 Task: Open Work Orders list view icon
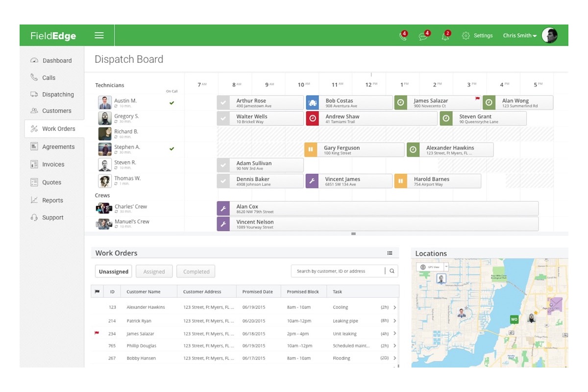click(390, 253)
